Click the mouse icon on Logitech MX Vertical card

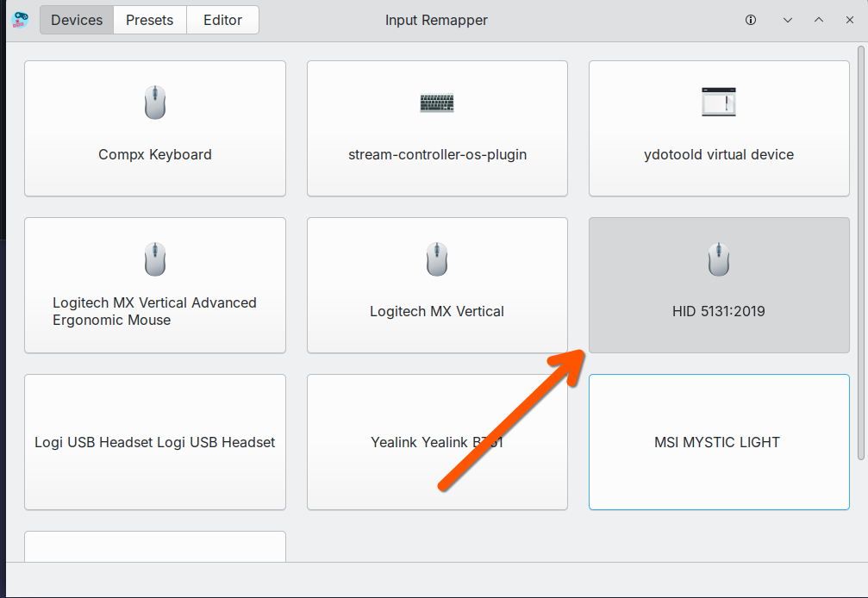coord(437,259)
